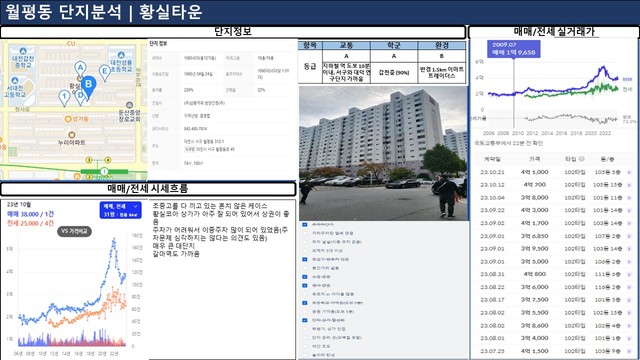Click map pin A above 황실타운
This screenshot has height=360, width=640.
tap(80, 69)
